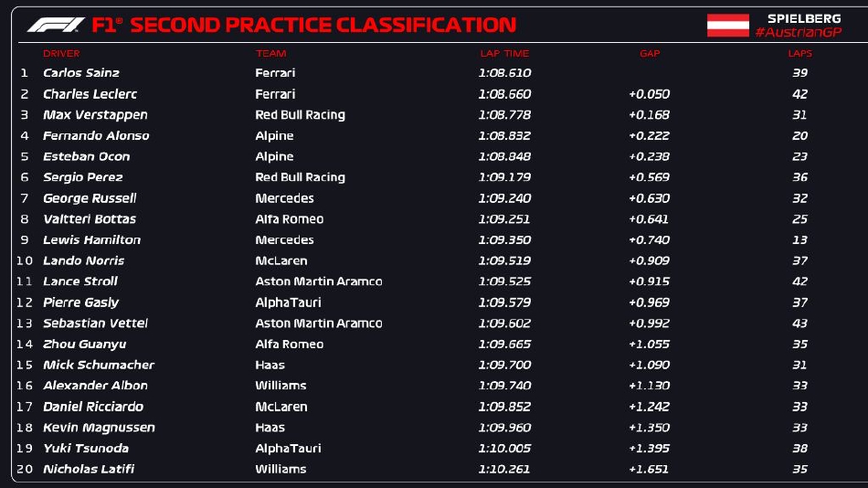This screenshot has height=488, width=868.
Task: Click the F1 logo icon
Action: tap(56, 25)
